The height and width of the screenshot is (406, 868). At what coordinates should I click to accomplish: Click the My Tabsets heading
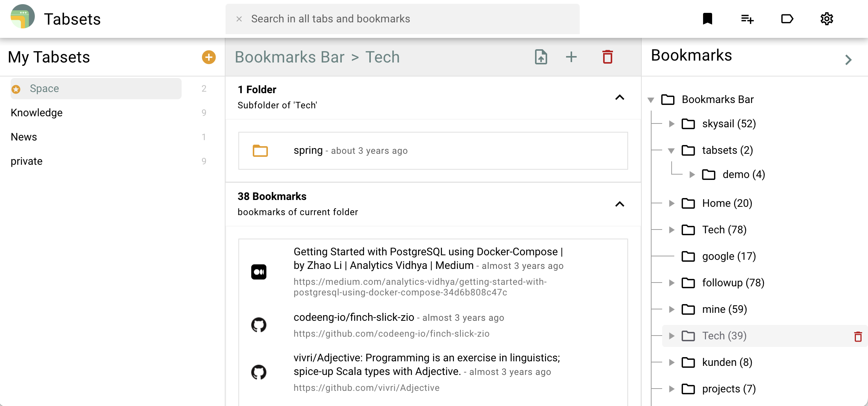pos(49,57)
